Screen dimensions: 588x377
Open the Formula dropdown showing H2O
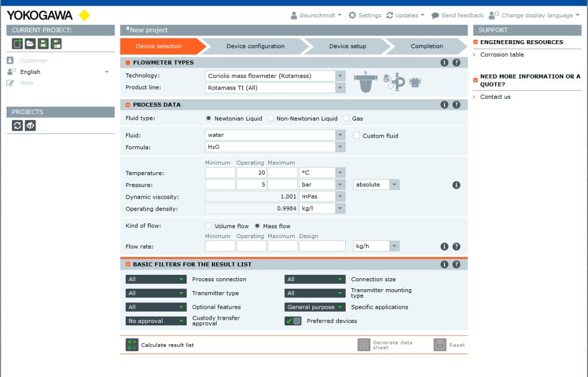point(275,147)
